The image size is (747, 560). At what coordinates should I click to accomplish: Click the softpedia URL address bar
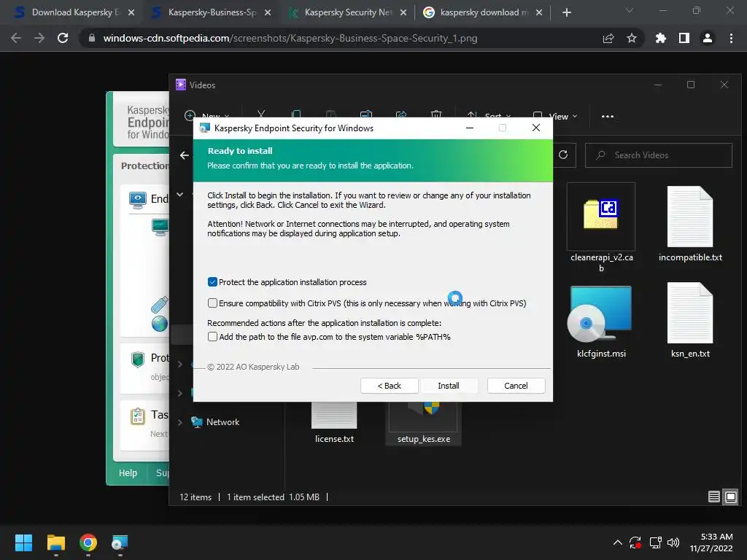click(x=290, y=38)
